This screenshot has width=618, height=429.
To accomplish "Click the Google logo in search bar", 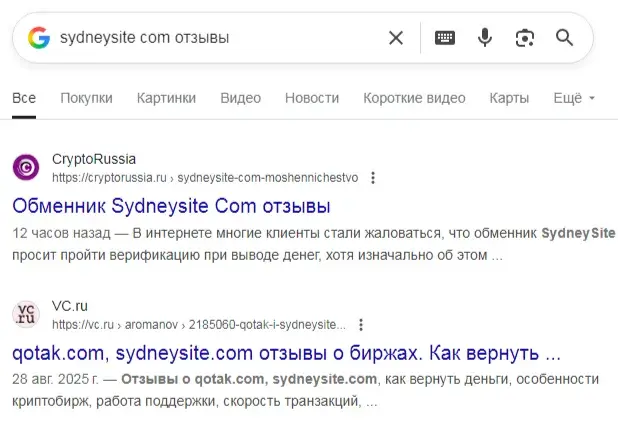I will pyautogui.click(x=39, y=38).
